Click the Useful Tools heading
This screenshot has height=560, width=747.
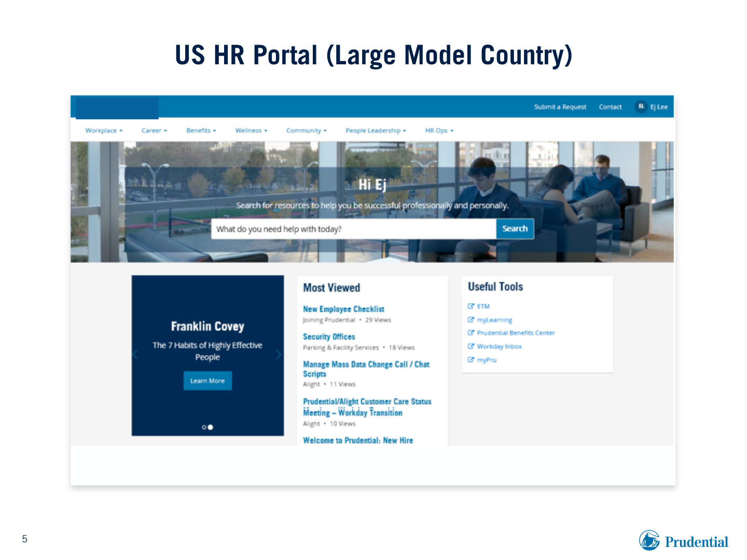[495, 287]
